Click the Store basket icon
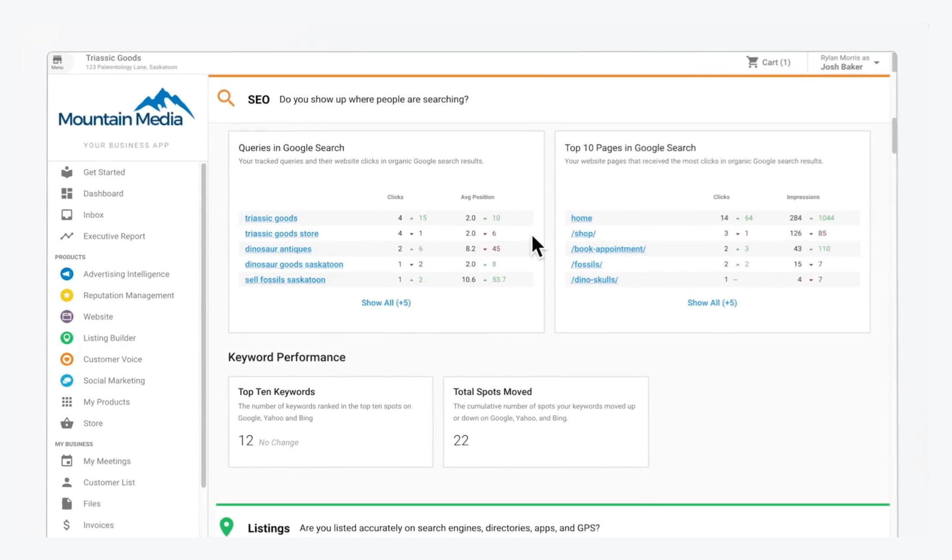Screen dimensions: 952x560 click(67, 423)
